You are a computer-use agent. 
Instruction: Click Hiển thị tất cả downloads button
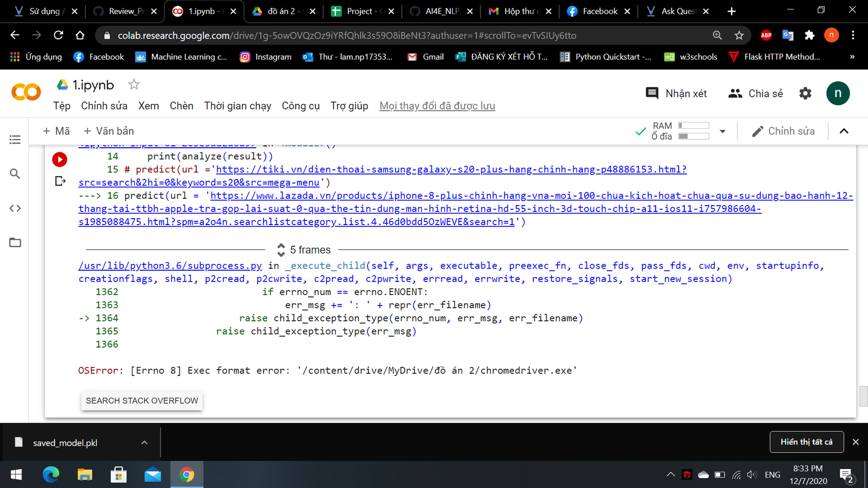806,442
